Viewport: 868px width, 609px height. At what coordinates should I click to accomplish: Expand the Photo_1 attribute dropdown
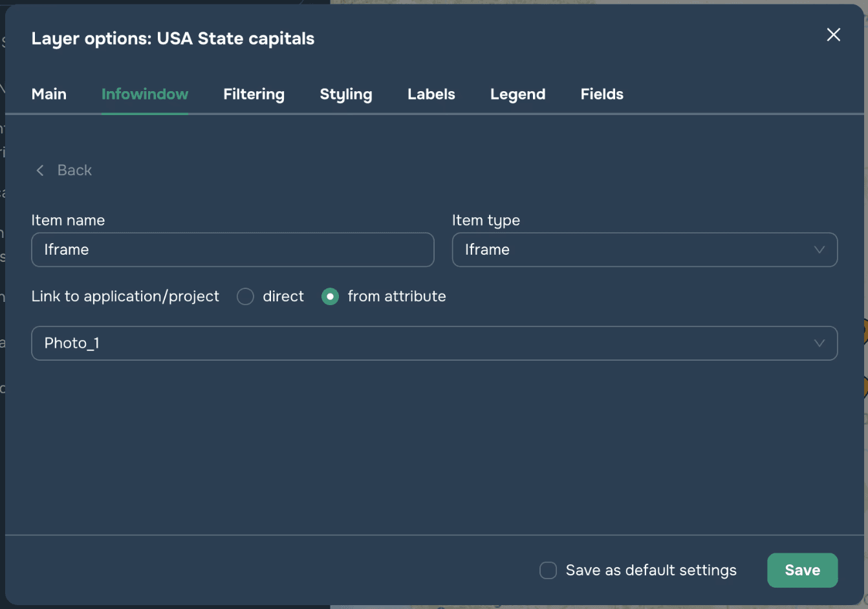coord(434,343)
